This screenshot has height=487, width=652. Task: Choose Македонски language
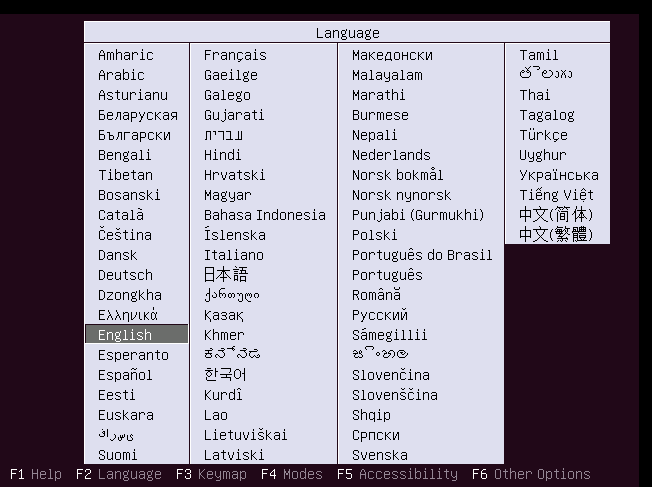pyautogui.click(x=392, y=55)
